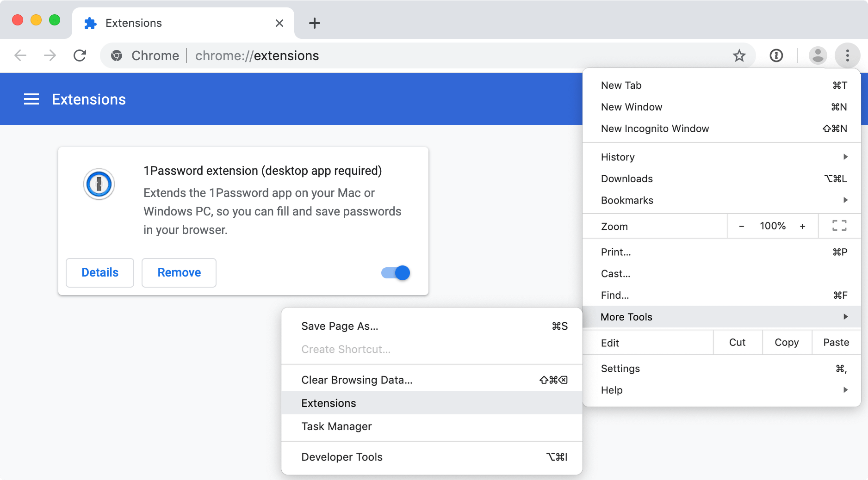The height and width of the screenshot is (480, 868).
Task: Open Task Manager from submenu
Action: [432, 426]
